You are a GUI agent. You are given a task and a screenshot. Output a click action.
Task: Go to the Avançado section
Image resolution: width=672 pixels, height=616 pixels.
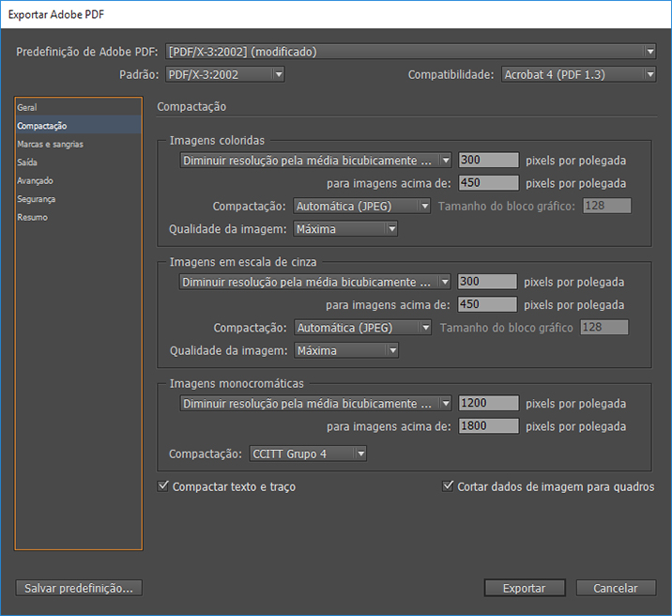pos(35,180)
